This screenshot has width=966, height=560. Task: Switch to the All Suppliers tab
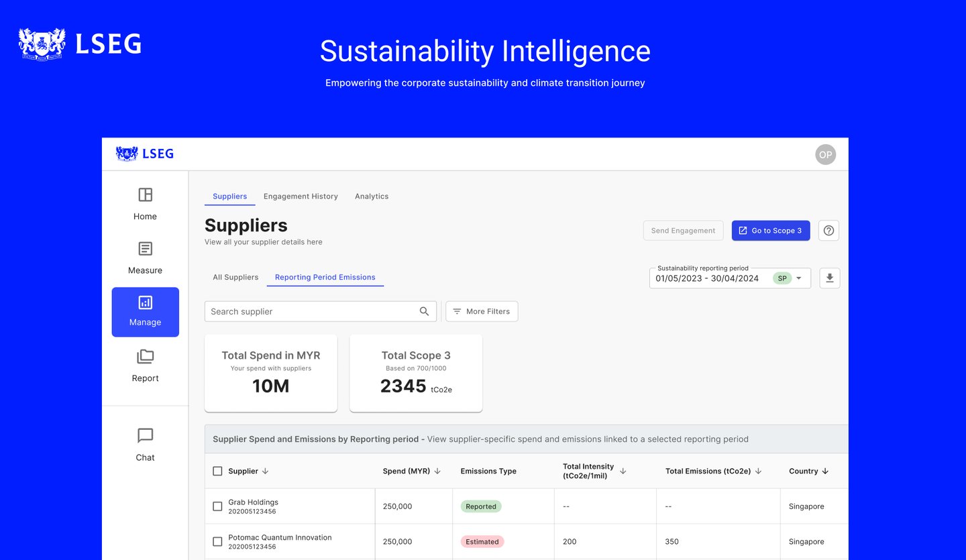[x=235, y=277]
